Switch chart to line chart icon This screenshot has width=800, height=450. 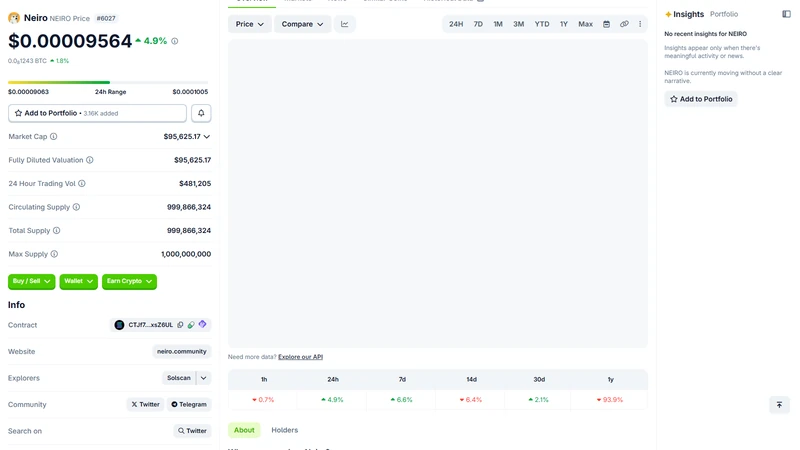pos(345,24)
